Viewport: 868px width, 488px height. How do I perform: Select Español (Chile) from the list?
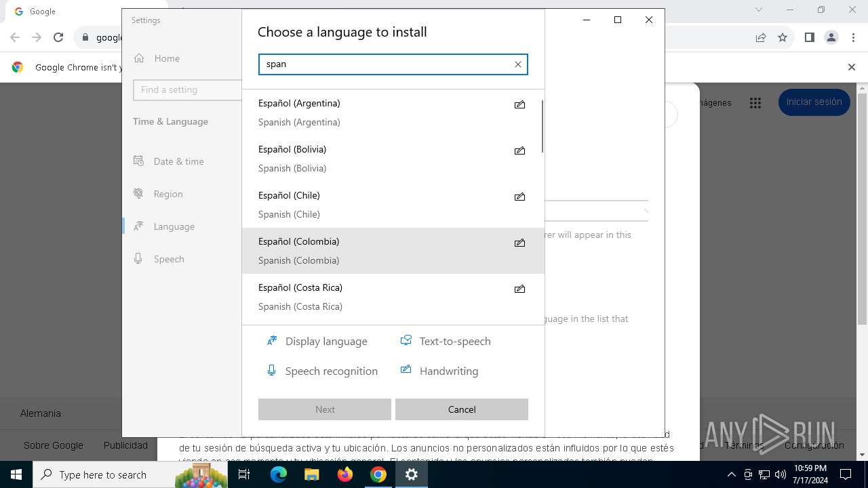point(393,205)
